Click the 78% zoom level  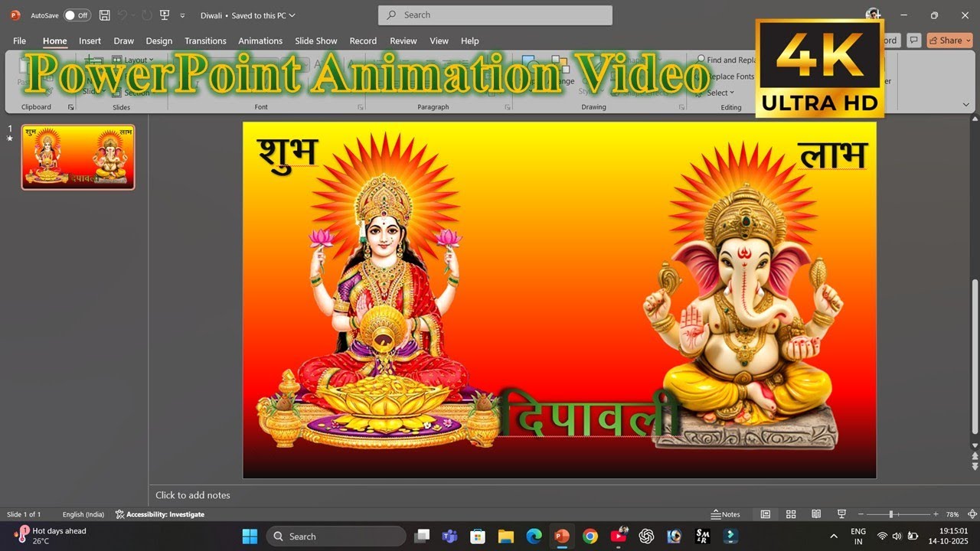coord(952,514)
